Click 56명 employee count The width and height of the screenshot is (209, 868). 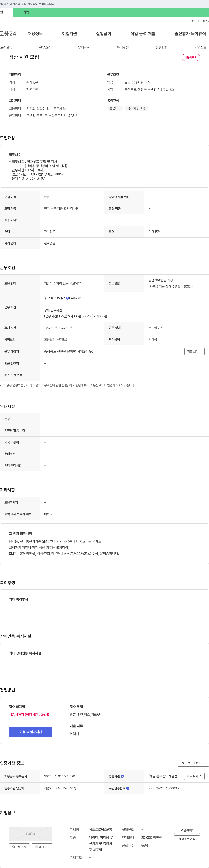pyautogui.click(x=145, y=845)
